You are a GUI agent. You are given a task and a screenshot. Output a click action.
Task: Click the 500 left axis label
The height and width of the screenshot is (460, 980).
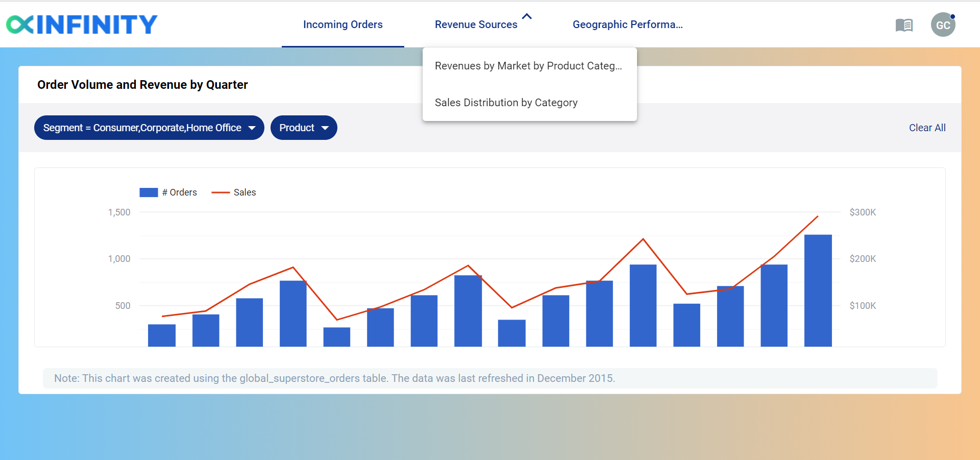pyautogui.click(x=122, y=306)
